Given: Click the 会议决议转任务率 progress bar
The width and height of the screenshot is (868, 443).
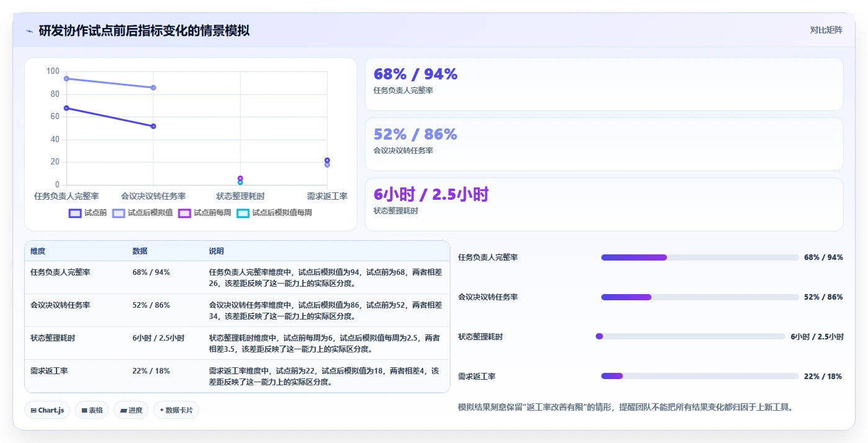Looking at the screenshot, I should [x=700, y=297].
